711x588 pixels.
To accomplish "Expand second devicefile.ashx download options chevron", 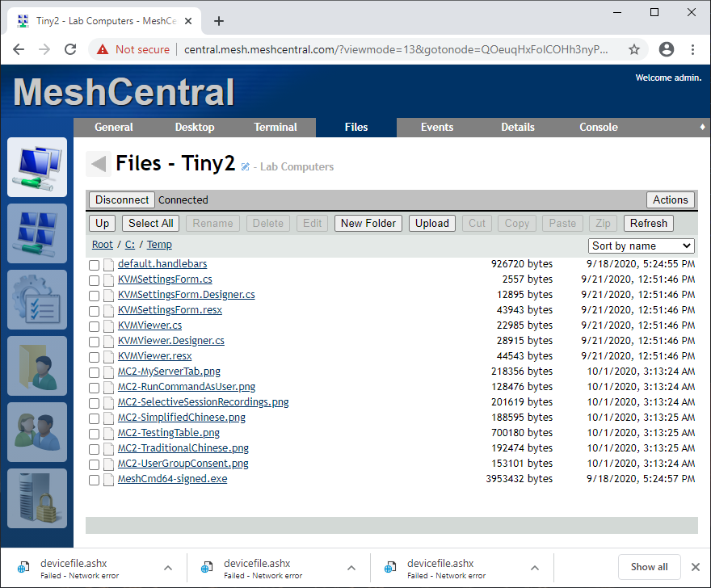I will coord(351,568).
